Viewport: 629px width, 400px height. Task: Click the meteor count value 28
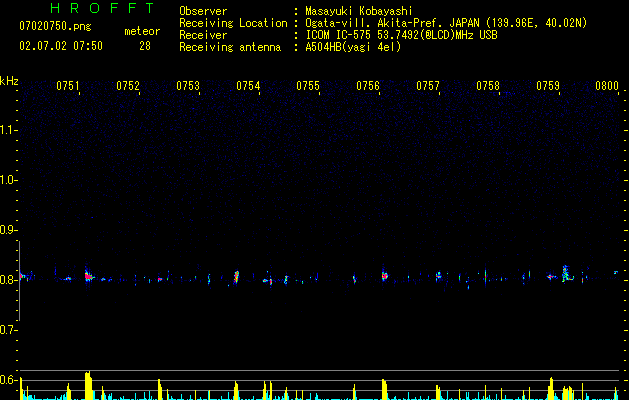145,46
